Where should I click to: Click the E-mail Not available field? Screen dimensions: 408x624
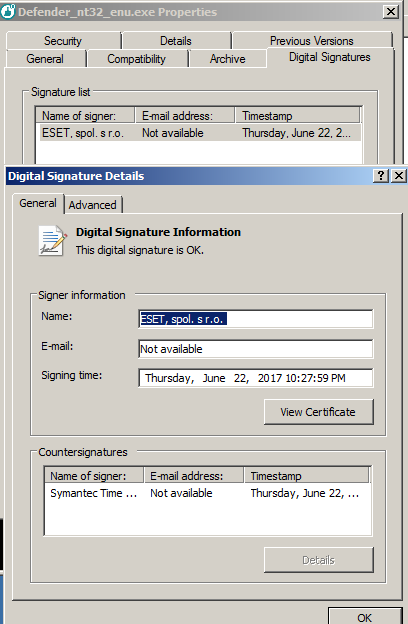click(256, 349)
